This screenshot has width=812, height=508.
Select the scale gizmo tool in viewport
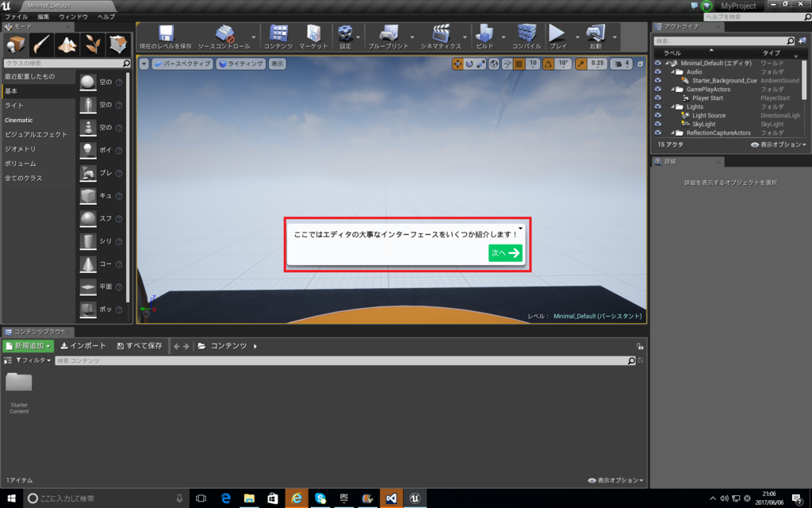click(481, 63)
